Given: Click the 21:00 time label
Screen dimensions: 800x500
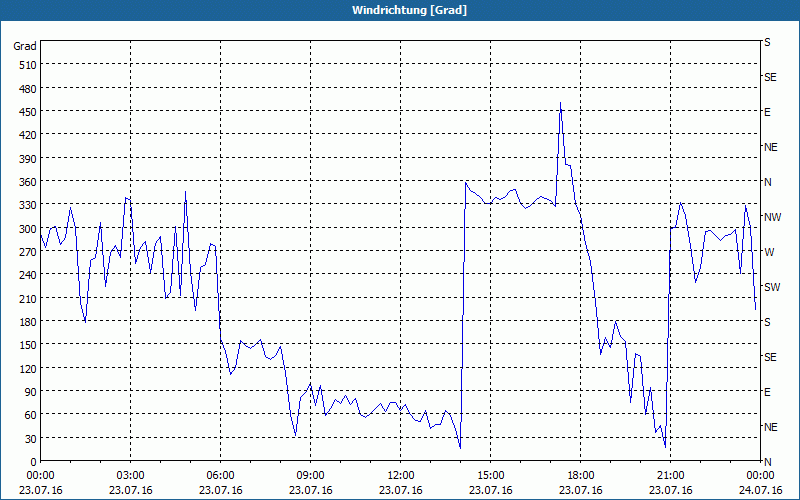Looking at the screenshot, I should click(x=670, y=476).
